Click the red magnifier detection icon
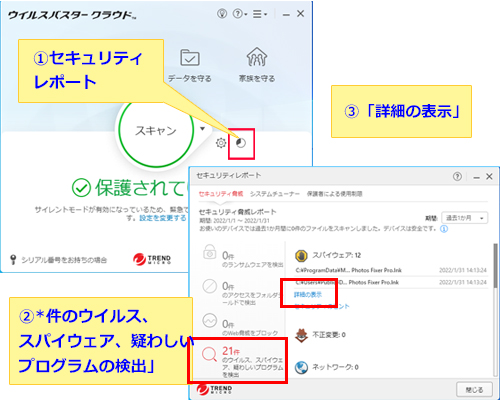 (209, 354)
